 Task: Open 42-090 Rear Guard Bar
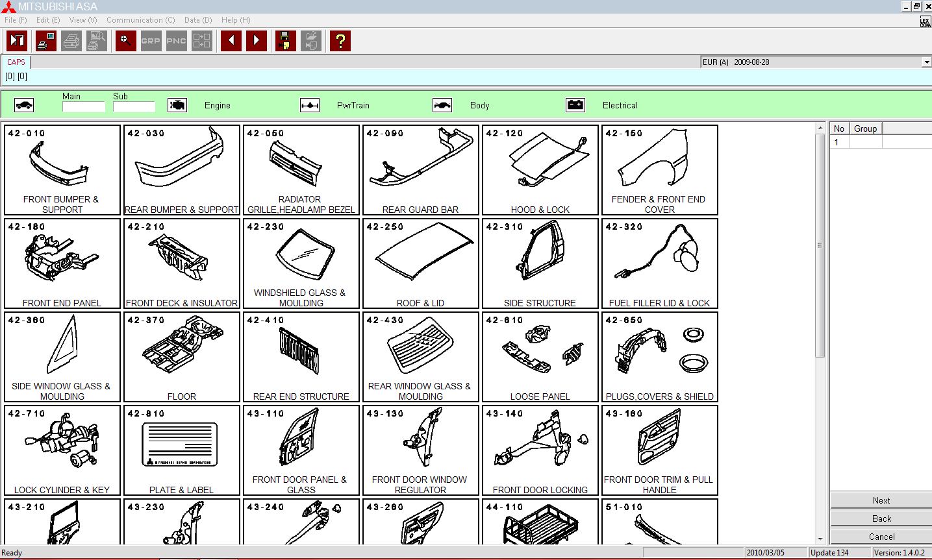(x=421, y=170)
